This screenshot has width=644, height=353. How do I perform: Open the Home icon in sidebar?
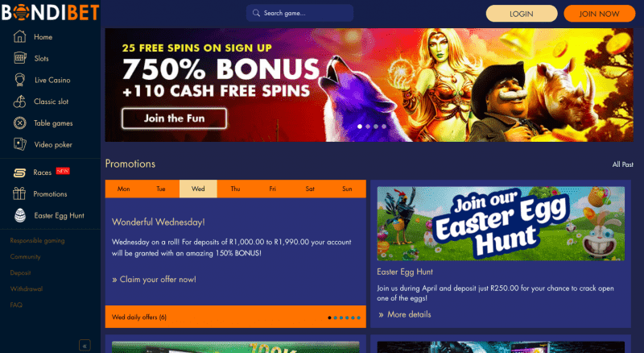pos(19,36)
